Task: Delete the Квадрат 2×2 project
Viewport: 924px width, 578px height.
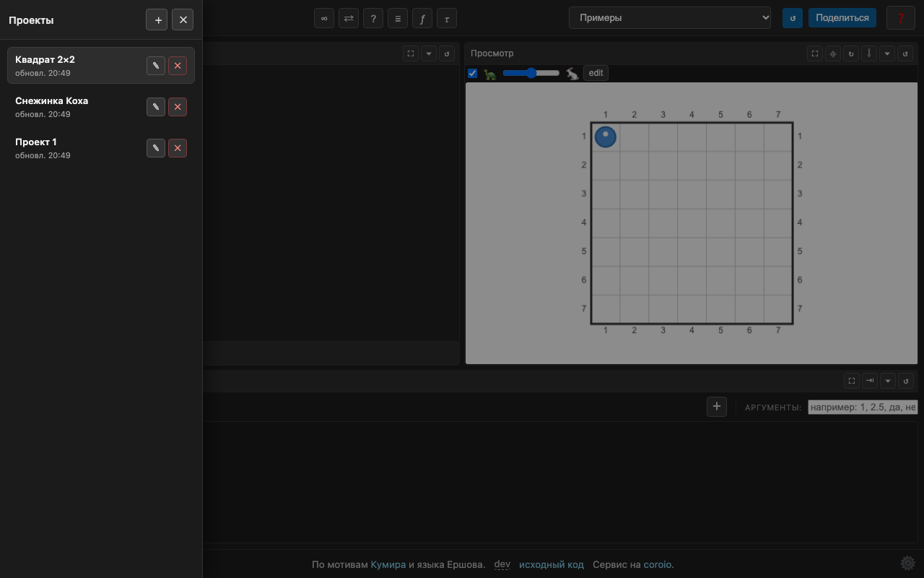Action: click(178, 66)
